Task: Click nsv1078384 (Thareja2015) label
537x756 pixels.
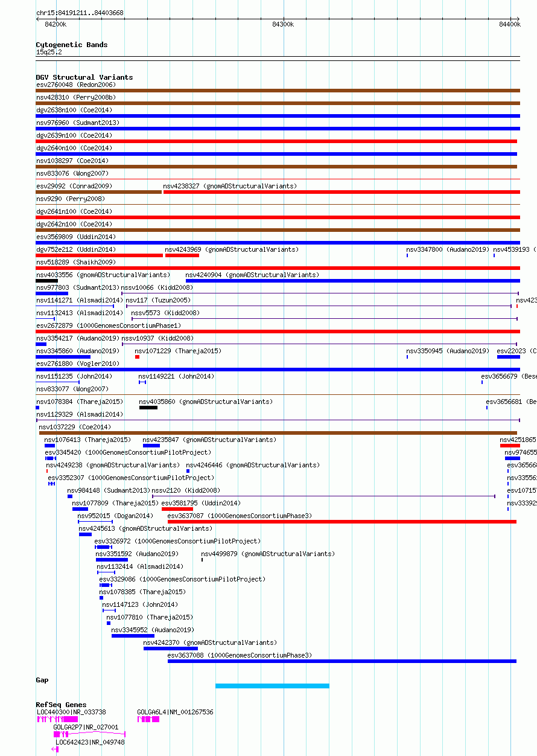Action: [80, 402]
